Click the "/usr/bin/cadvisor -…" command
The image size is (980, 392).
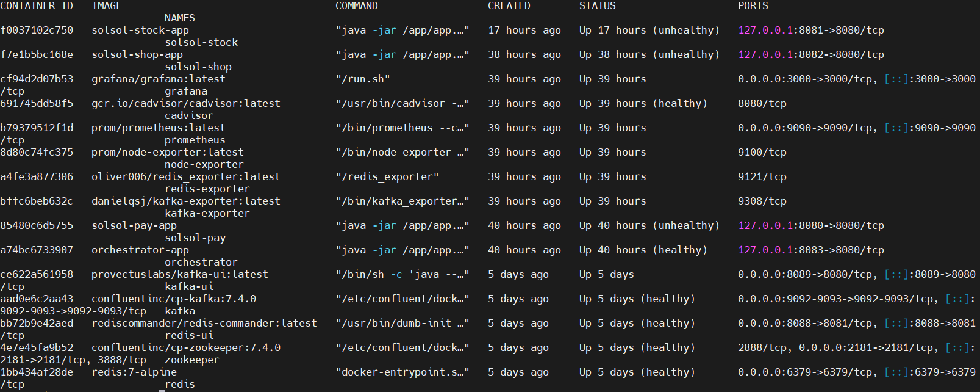[x=402, y=104]
